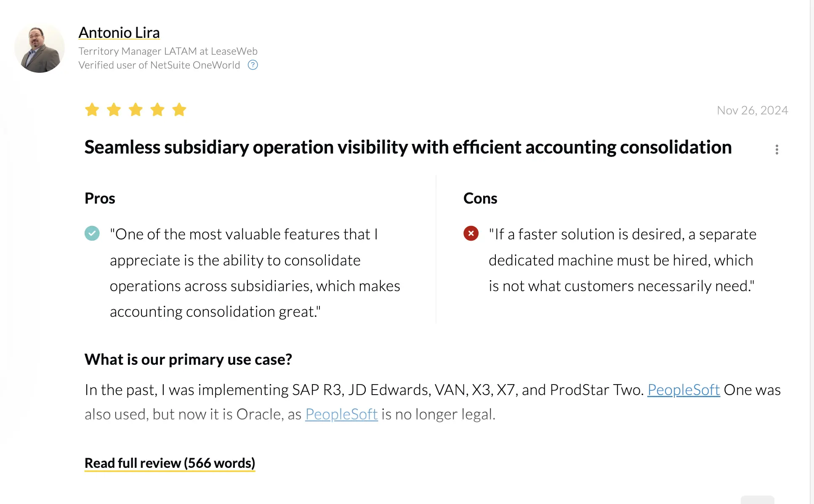Click the Cons section heading
This screenshot has height=504, width=814.
(x=480, y=198)
